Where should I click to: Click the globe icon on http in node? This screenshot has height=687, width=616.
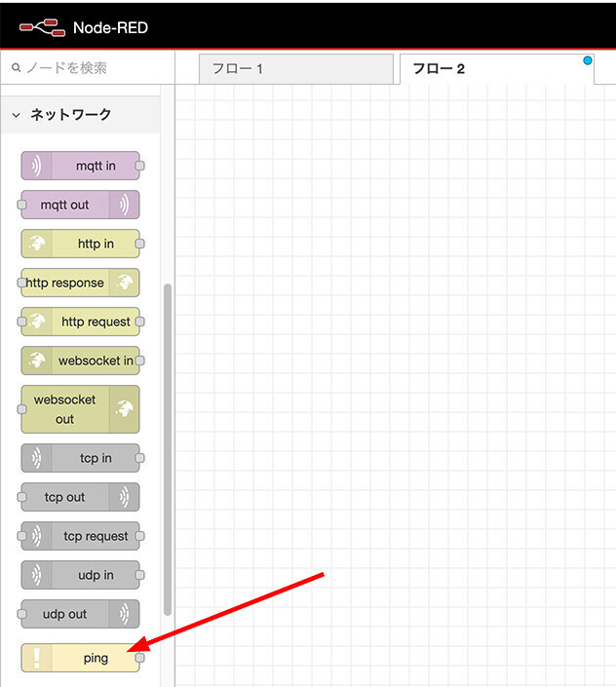pyautogui.click(x=37, y=244)
